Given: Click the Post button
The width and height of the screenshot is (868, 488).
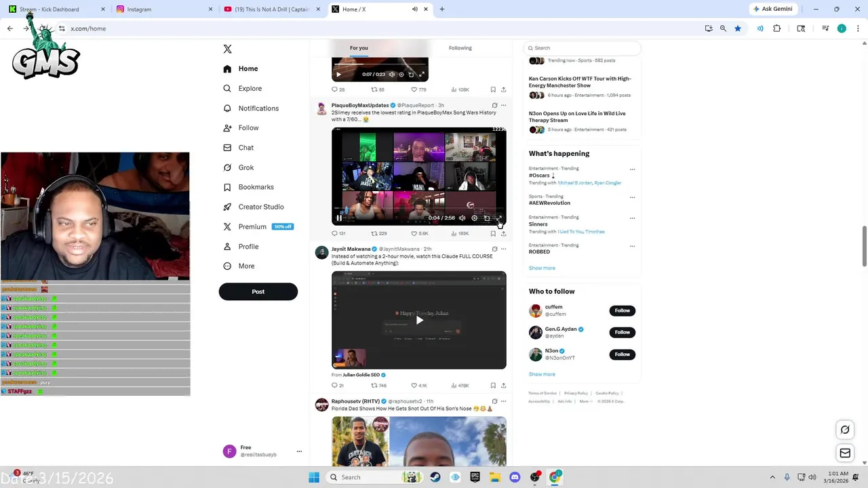Looking at the screenshot, I should tap(258, 291).
